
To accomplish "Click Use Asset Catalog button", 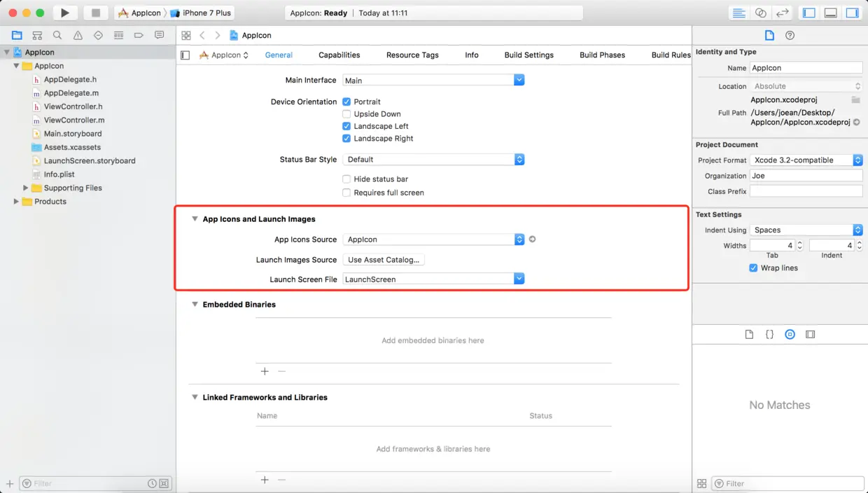I will pyautogui.click(x=384, y=260).
